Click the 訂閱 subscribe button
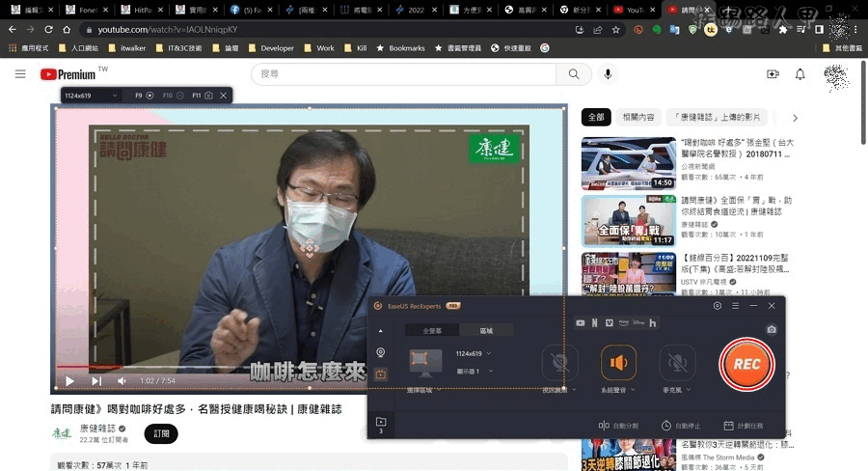This screenshot has height=471, width=868. [x=161, y=433]
